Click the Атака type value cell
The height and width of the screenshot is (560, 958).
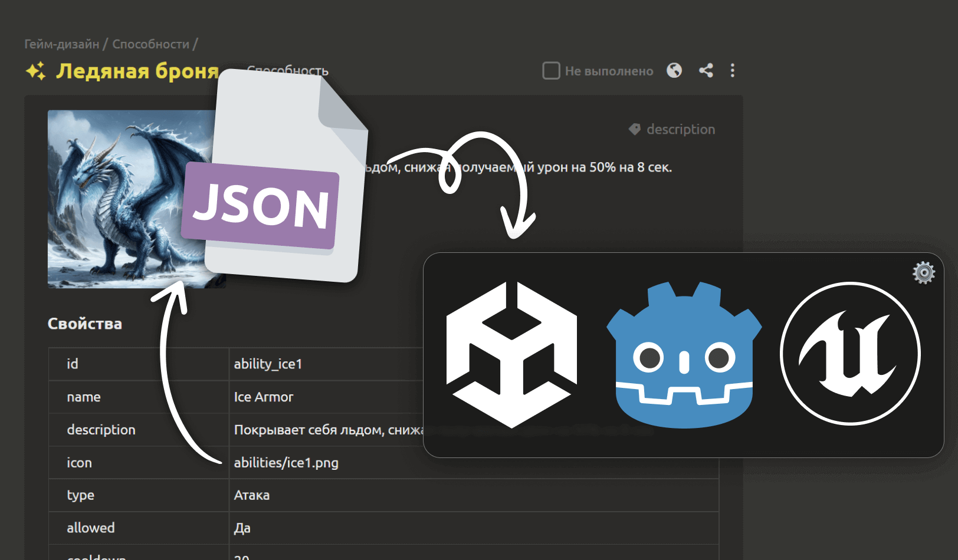coord(474,495)
